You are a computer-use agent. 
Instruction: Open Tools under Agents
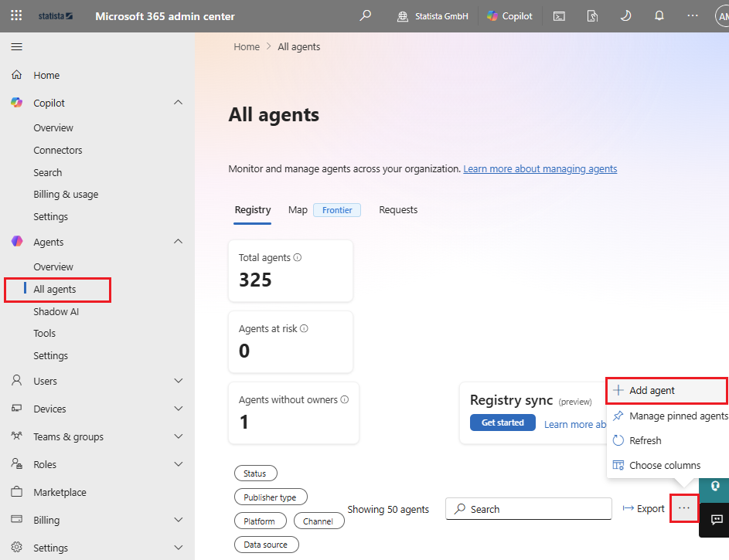(45, 333)
